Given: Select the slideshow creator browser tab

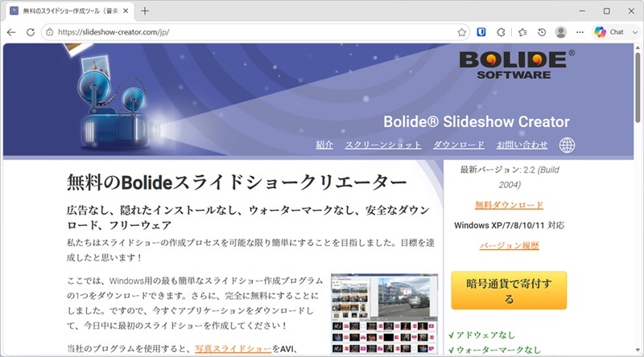Looking at the screenshot, I should pos(70,11).
